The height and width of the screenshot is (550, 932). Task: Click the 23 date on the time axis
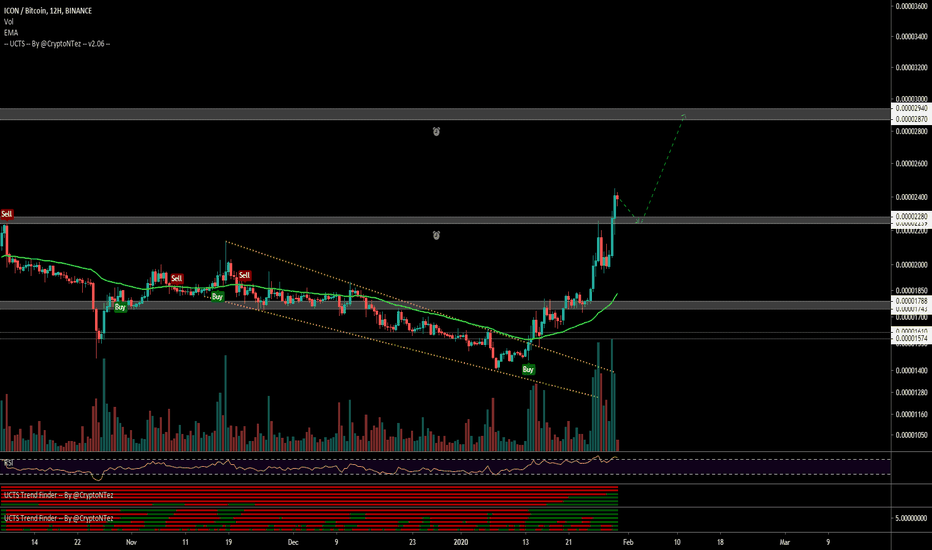pyautogui.click(x=413, y=542)
